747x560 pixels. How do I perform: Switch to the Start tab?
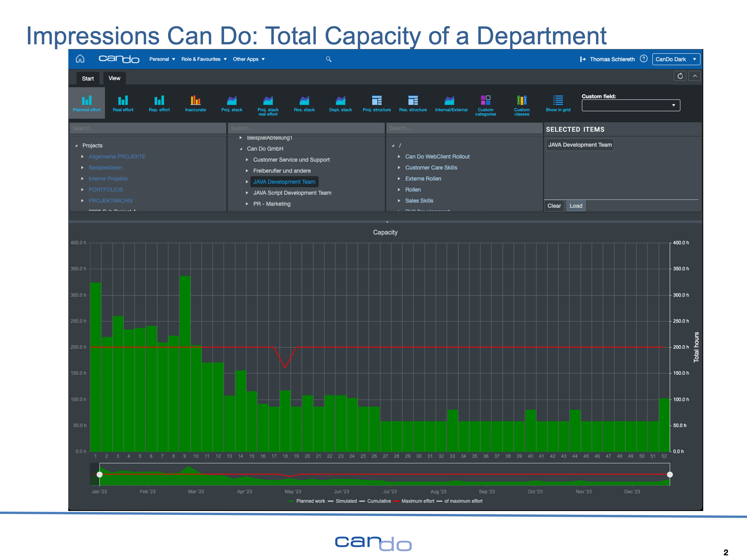(x=88, y=79)
